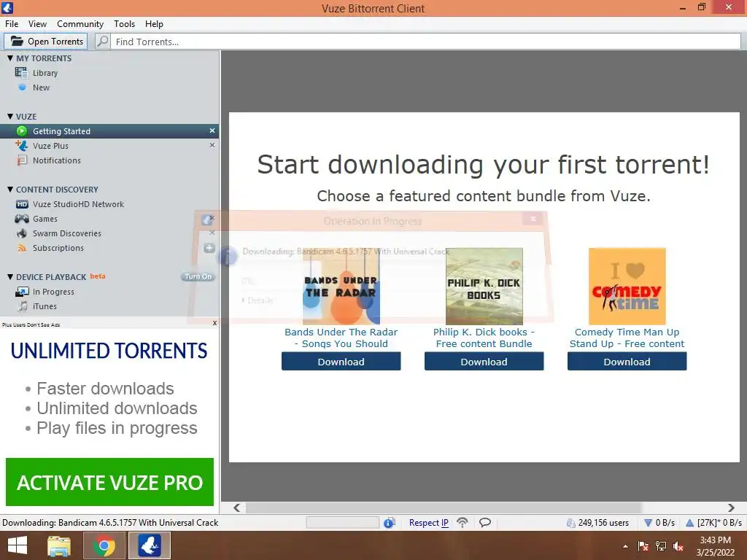The width and height of the screenshot is (747, 560).
Task: Click the Philip K. Dick Books thumbnail
Action: [x=484, y=286]
